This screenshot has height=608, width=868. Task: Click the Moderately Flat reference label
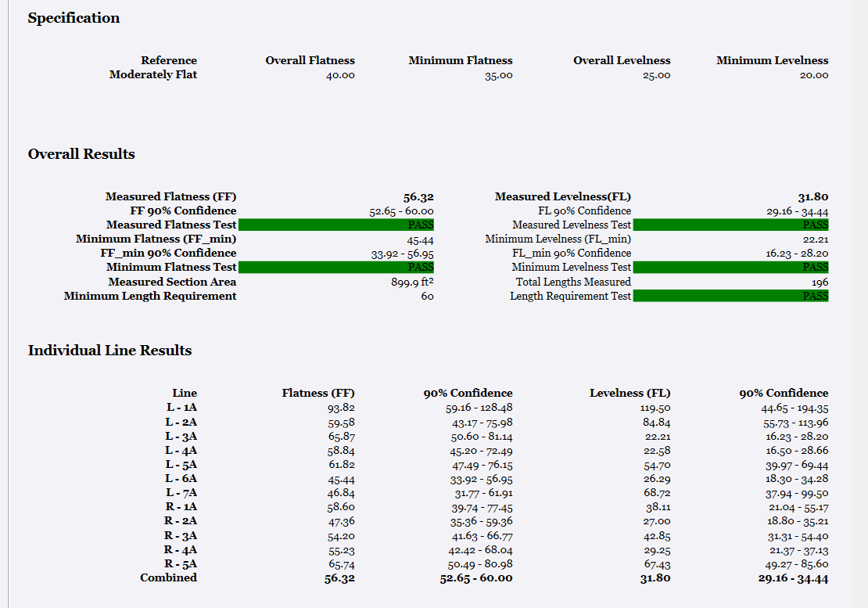(153, 74)
